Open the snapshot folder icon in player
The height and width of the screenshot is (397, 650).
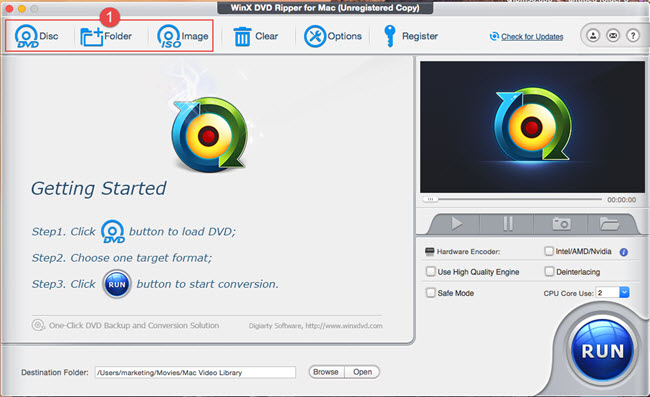(x=609, y=224)
